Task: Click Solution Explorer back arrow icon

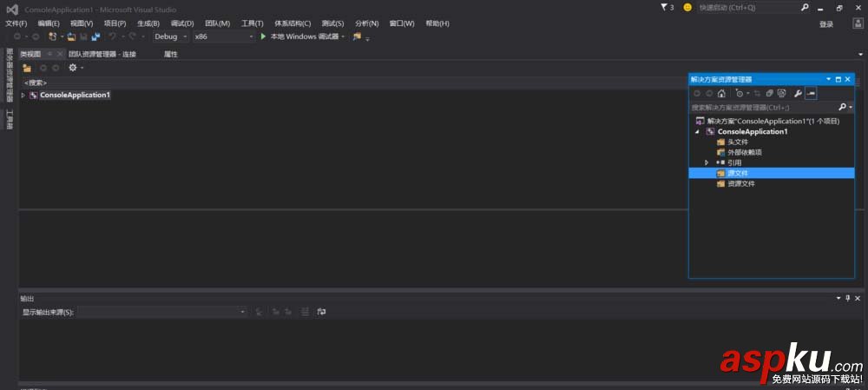Action: [697, 94]
